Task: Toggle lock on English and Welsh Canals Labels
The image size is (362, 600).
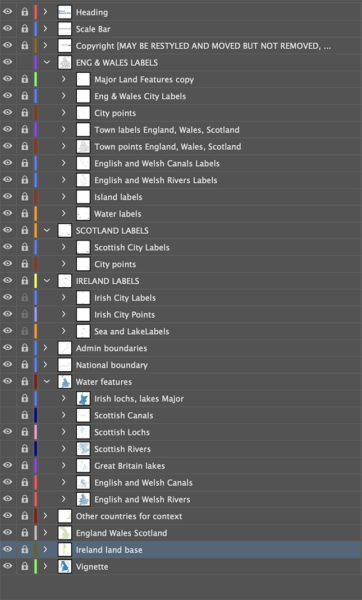Action: pyautogui.click(x=24, y=163)
